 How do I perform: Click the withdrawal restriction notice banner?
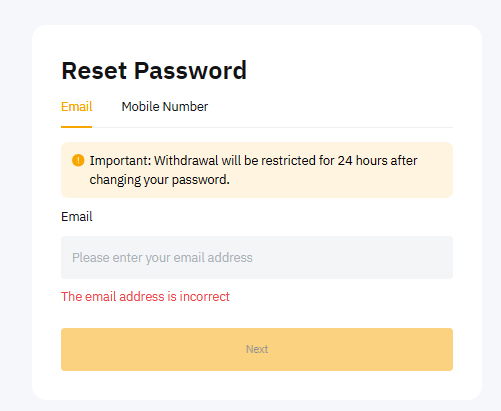[x=257, y=170]
